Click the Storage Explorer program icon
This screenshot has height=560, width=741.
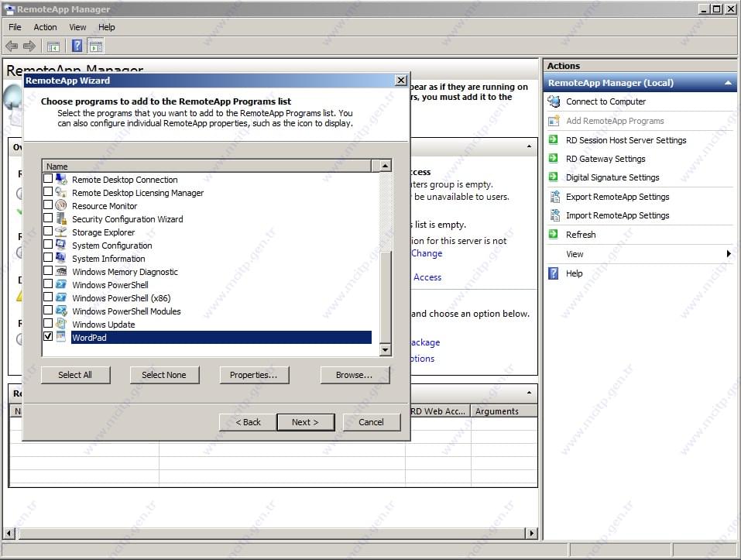tap(61, 232)
